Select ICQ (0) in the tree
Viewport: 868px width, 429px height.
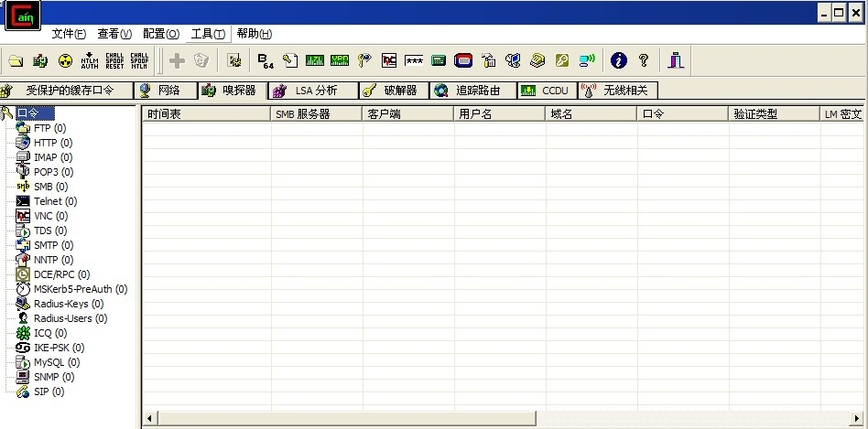click(x=50, y=333)
